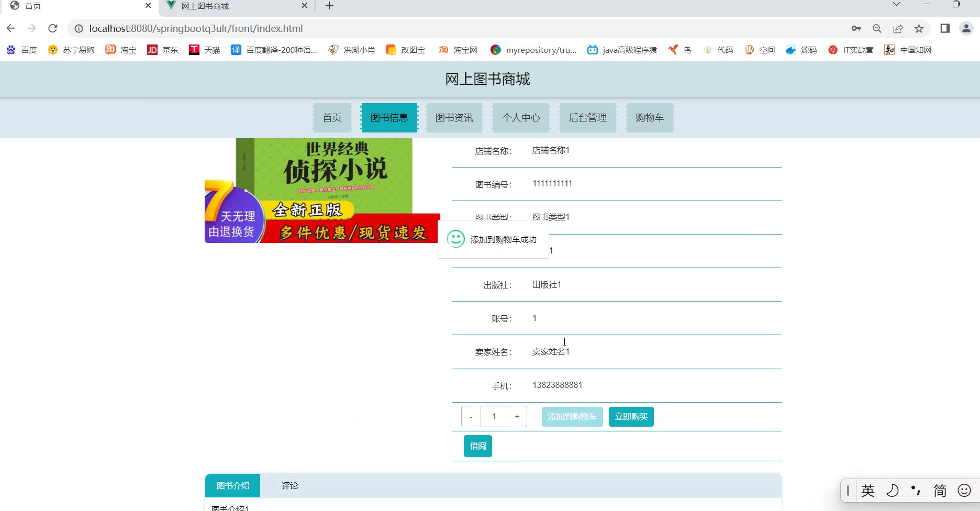
Task: Increase quantity with the plus stepper
Action: pos(517,417)
